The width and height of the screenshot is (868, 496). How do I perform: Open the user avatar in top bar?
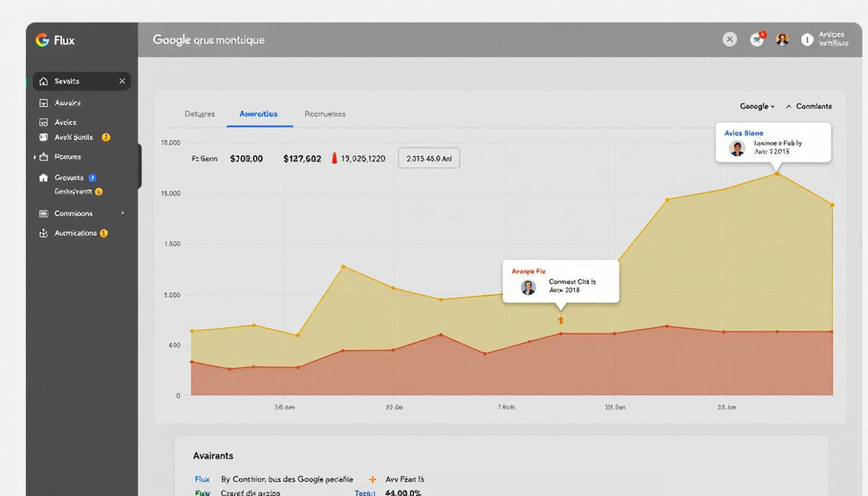(782, 40)
